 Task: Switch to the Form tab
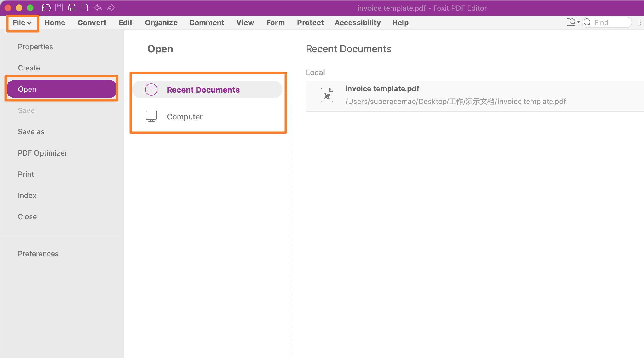(x=276, y=23)
